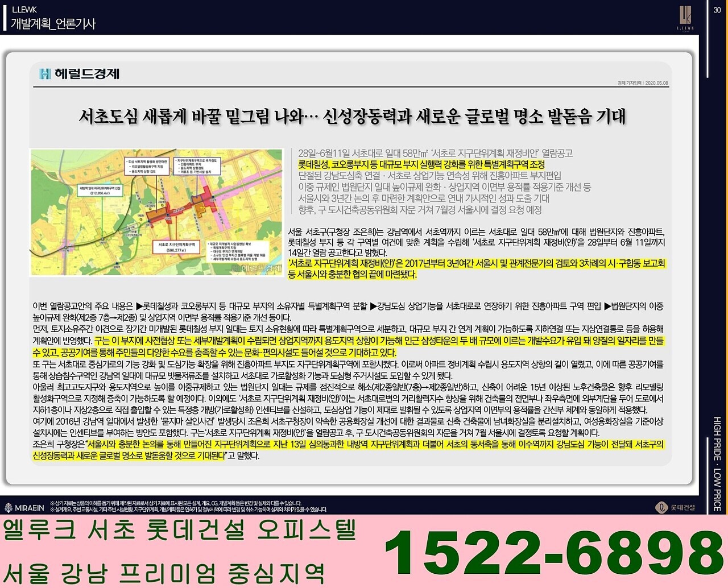Click the article date '2020.05.08'

[x=656, y=83]
